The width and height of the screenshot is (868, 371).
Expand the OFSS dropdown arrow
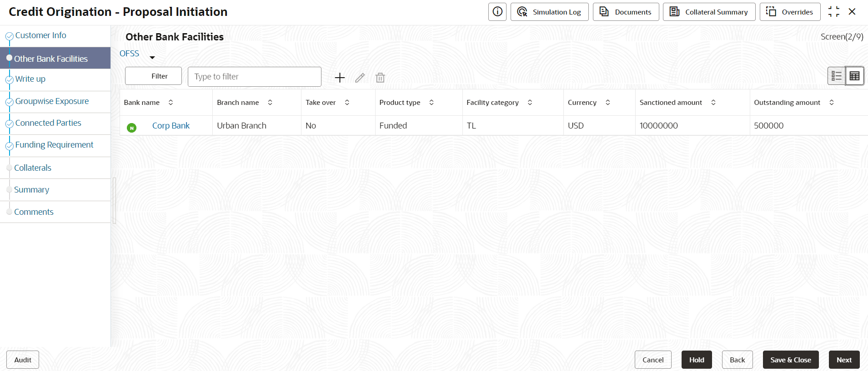[152, 58]
